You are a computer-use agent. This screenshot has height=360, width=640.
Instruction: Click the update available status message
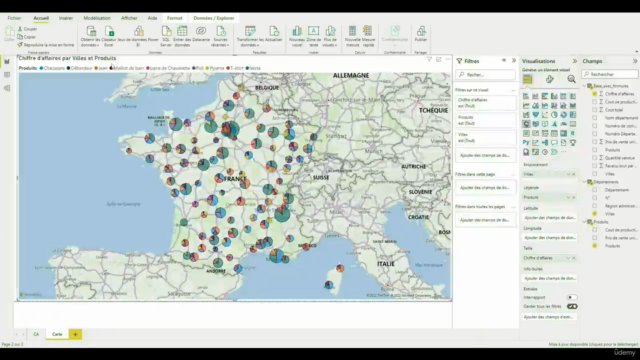click(593, 344)
